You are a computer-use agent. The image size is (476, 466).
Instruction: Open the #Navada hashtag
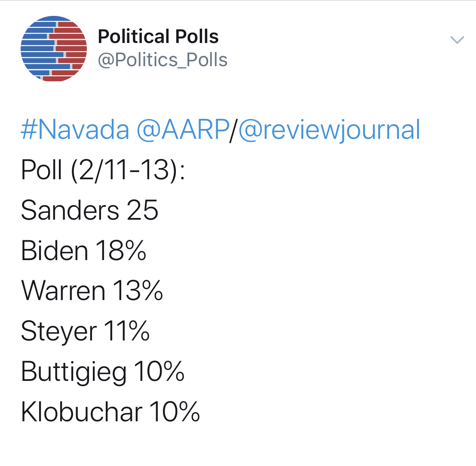pyautogui.click(x=75, y=130)
